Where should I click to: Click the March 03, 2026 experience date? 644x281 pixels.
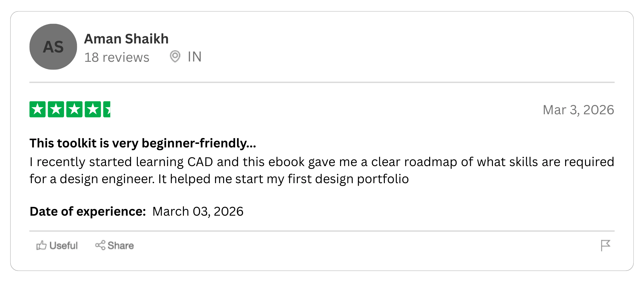(198, 211)
